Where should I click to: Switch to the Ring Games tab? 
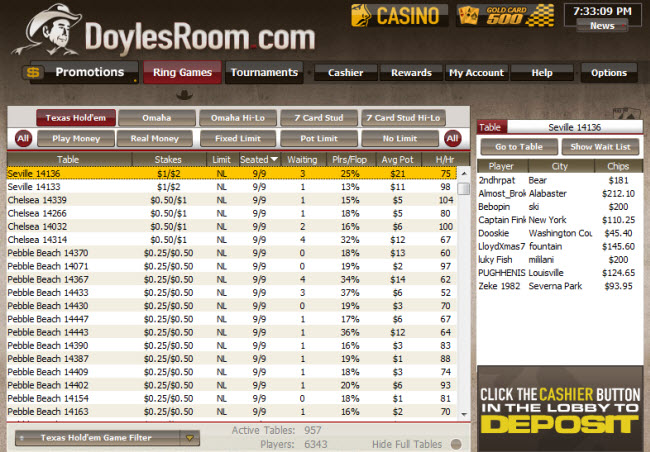pyautogui.click(x=182, y=73)
